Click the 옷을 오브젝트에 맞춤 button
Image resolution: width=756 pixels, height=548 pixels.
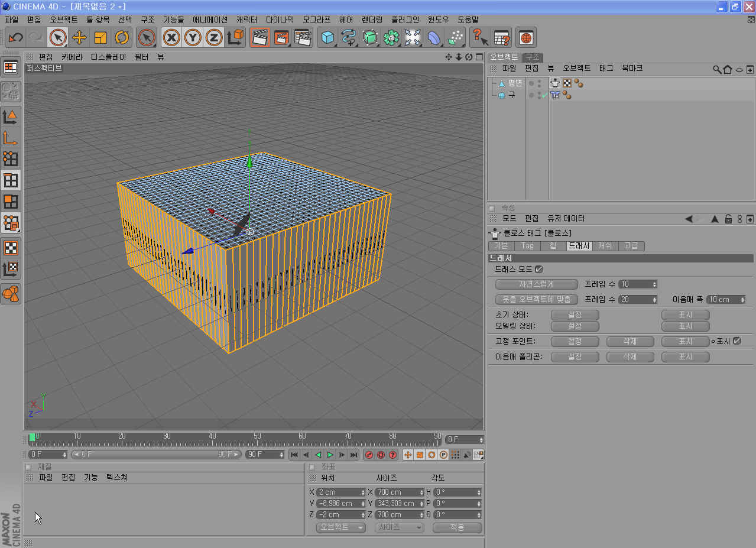[536, 300]
